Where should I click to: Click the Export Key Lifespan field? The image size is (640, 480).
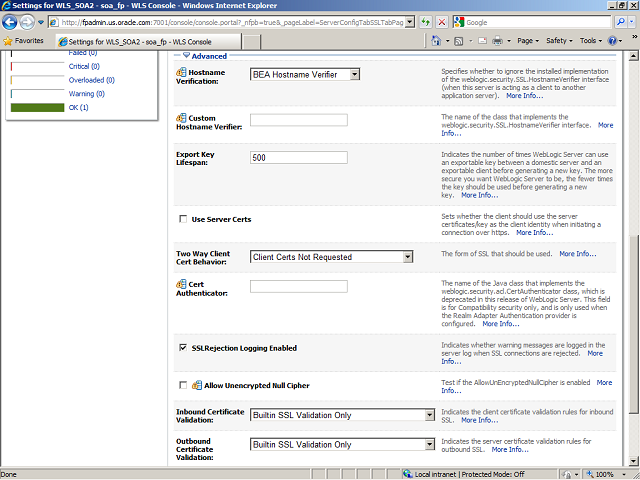click(x=298, y=158)
